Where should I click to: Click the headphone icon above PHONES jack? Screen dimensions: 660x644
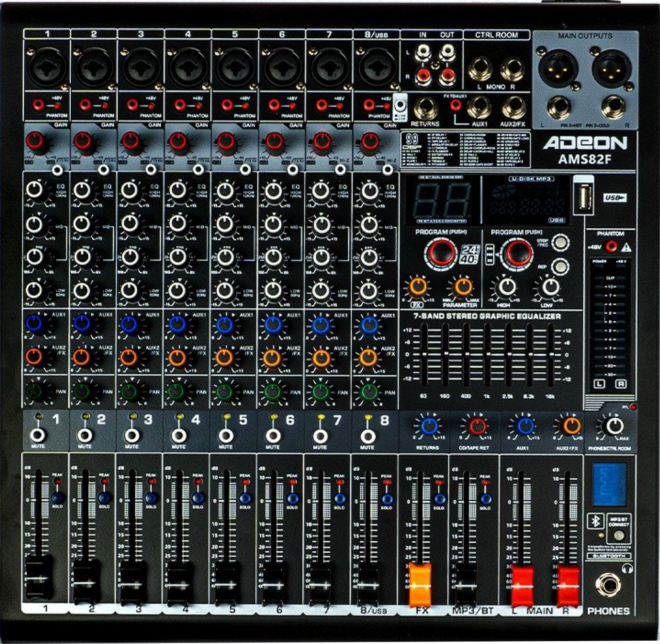pos(627,568)
